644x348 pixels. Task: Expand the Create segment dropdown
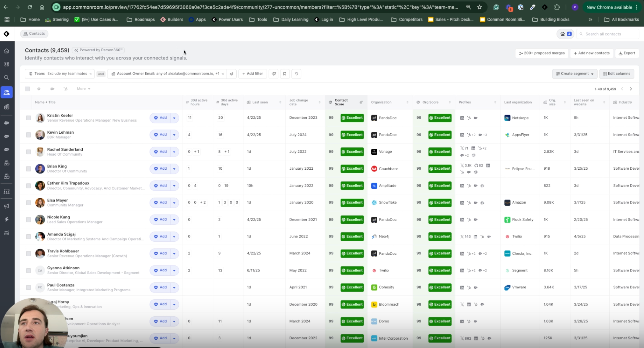tap(575, 74)
